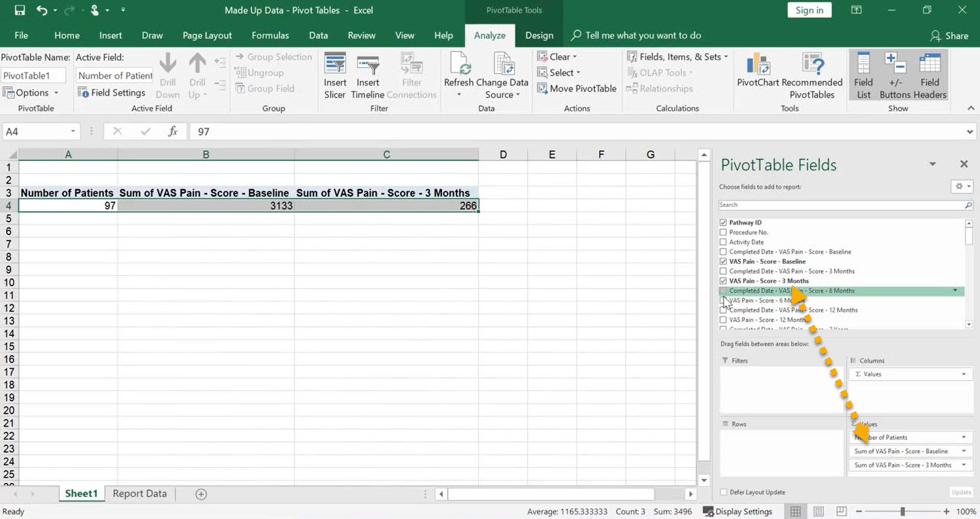Click the Update button
980x519 pixels.
[x=961, y=492]
